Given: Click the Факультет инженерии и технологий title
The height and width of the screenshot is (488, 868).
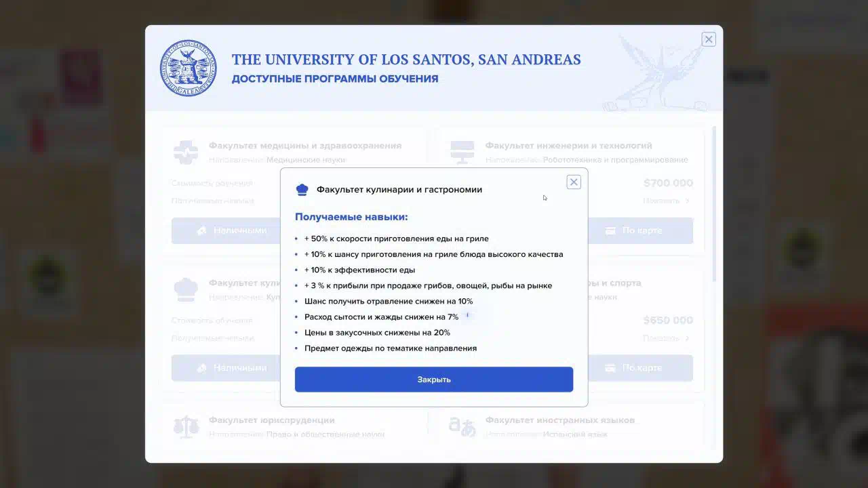Looking at the screenshot, I should pyautogui.click(x=569, y=146).
